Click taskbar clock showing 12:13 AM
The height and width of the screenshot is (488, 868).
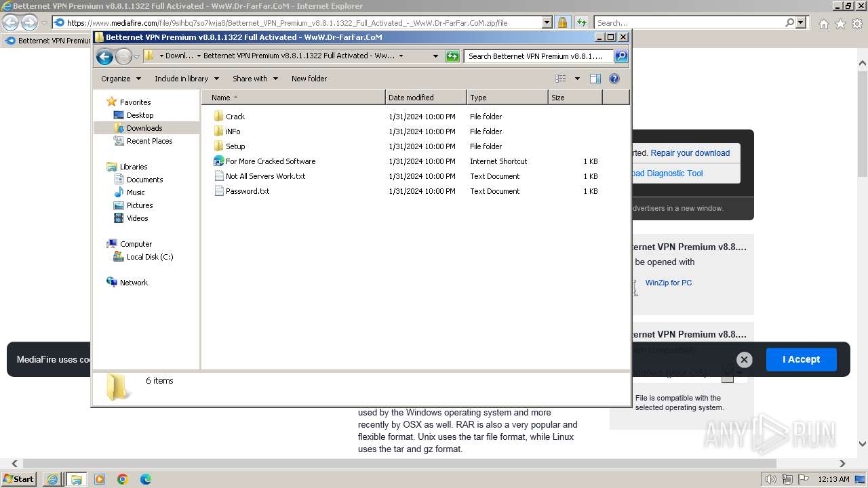click(833, 479)
